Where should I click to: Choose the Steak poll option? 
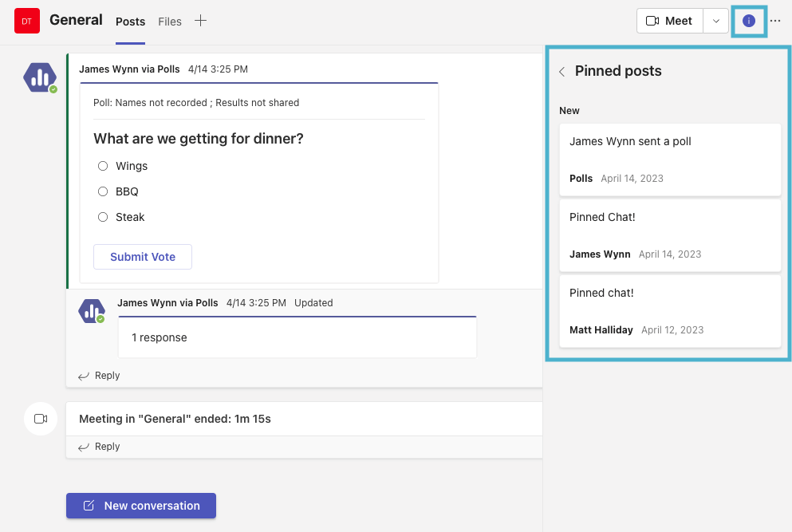point(103,217)
